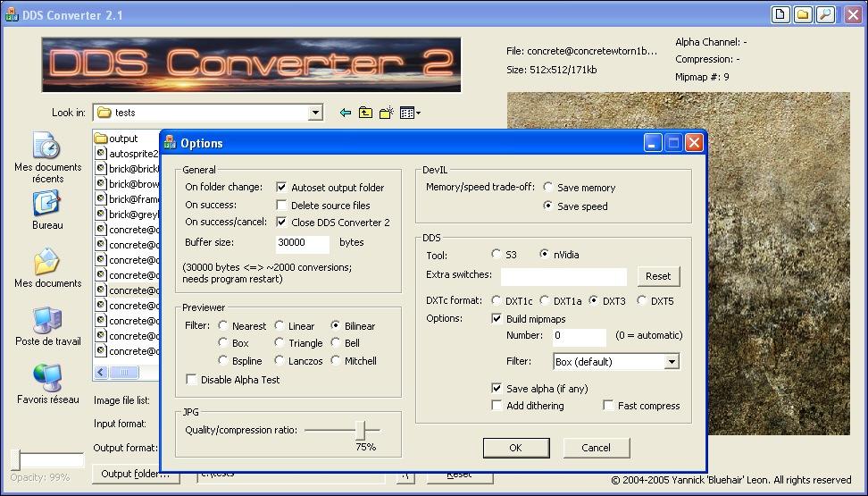
Task: Confirm options with OK button
Action: coord(515,448)
